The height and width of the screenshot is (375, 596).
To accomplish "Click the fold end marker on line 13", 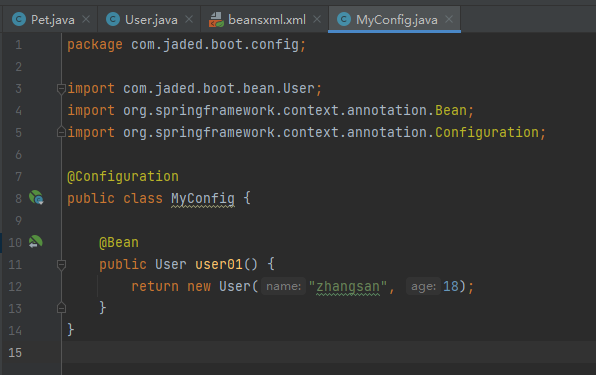I will click(x=61, y=308).
